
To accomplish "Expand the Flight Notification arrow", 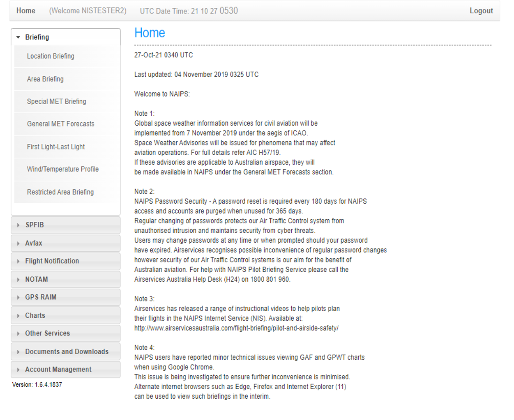I will point(18,261).
